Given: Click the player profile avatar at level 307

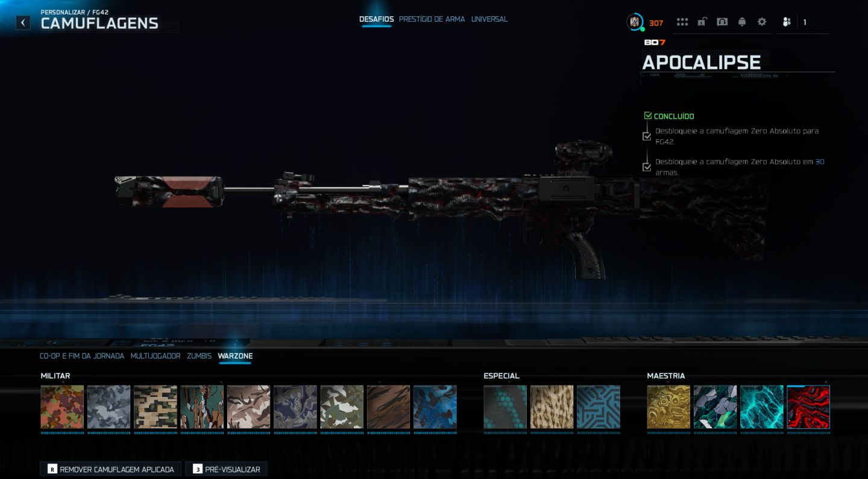Looking at the screenshot, I should (634, 22).
